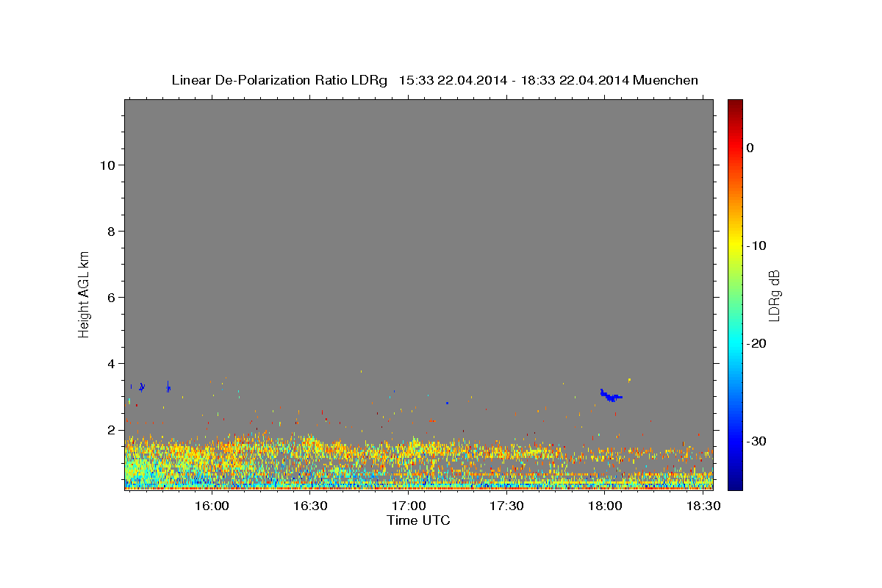Screen dimensions: 882x588
Task: Click the colorbar value label '-10'
Action: (757, 245)
